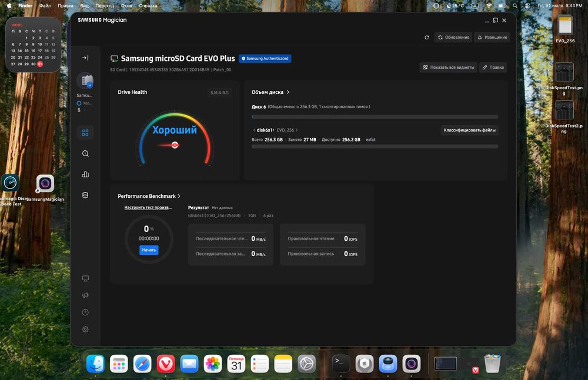
Task: Click the Drive Health gauge needle
Action: pos(167,145)
